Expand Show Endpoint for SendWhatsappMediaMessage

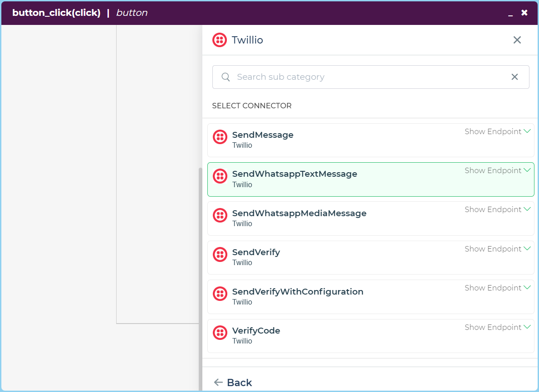pos(497,209)
